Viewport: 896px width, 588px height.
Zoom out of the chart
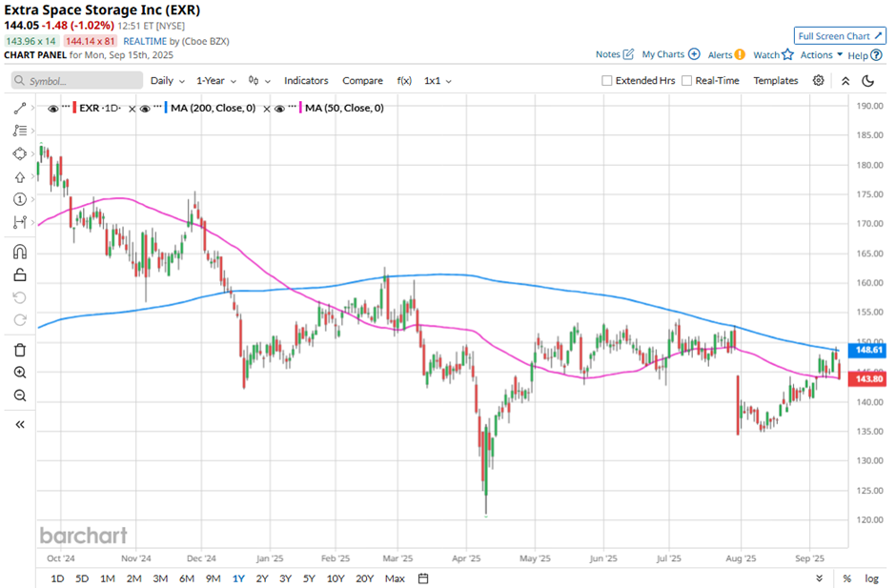(20, 395)
